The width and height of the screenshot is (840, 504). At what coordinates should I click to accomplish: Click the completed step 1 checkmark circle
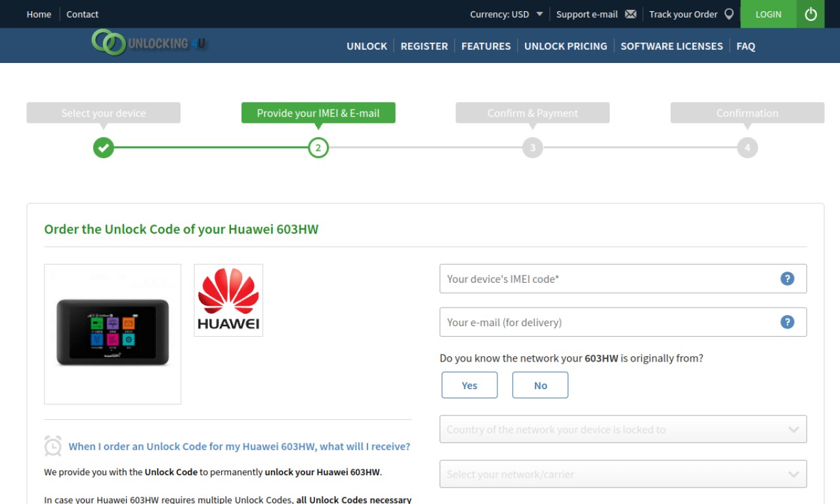coord(104,148)
